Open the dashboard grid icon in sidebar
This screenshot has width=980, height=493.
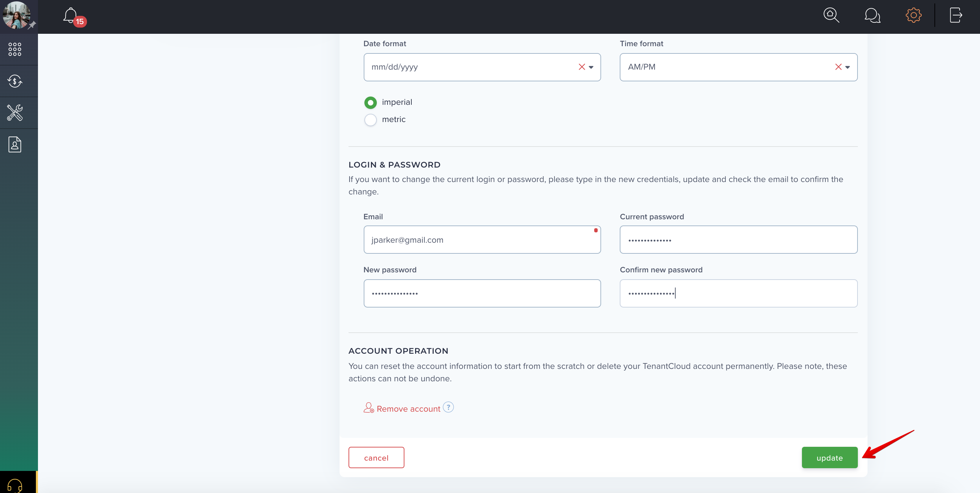[15, 49]
